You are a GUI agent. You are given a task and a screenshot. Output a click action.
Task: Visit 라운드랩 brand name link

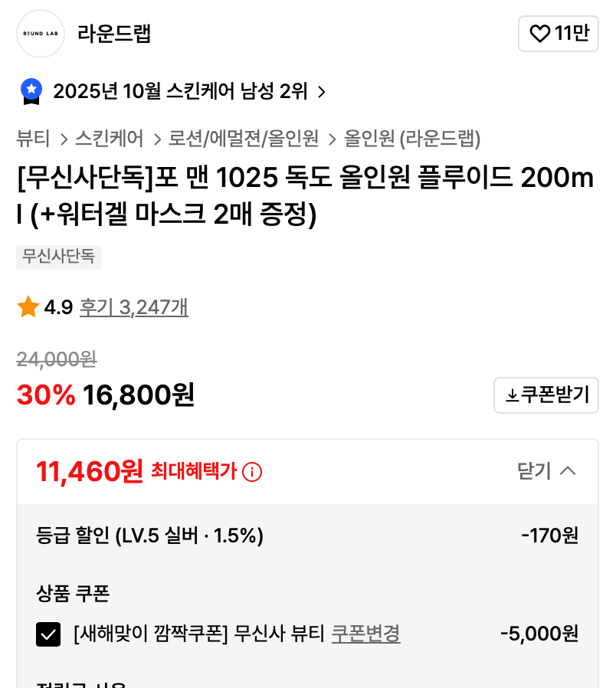pyautogui.click(x=114, y=34)
